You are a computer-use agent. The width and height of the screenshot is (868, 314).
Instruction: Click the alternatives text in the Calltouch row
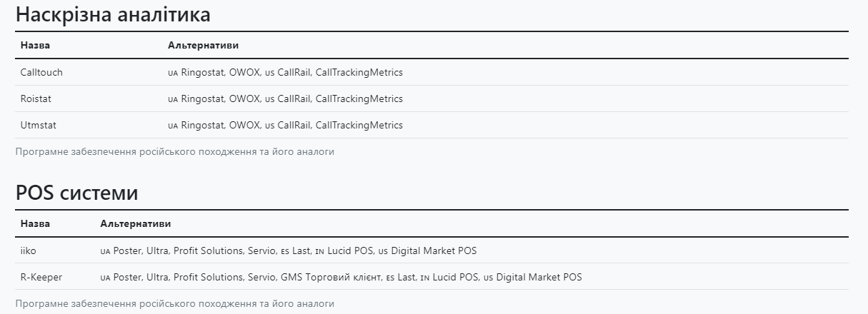(x=286, y=72)
